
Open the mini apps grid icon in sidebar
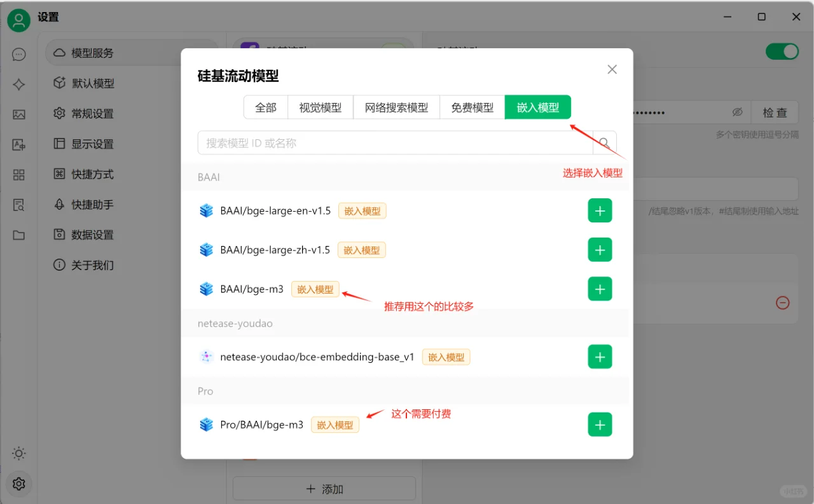[x=18, y=174]
